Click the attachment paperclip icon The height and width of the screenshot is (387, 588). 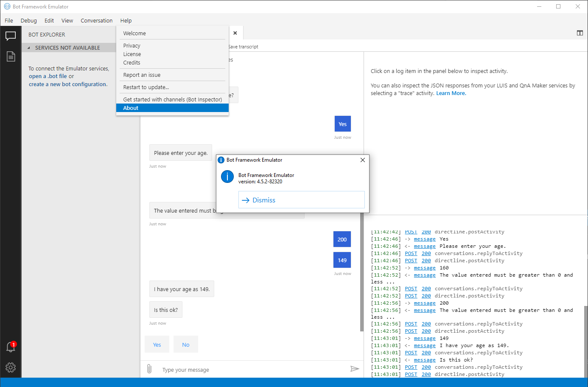pos(149,369)
